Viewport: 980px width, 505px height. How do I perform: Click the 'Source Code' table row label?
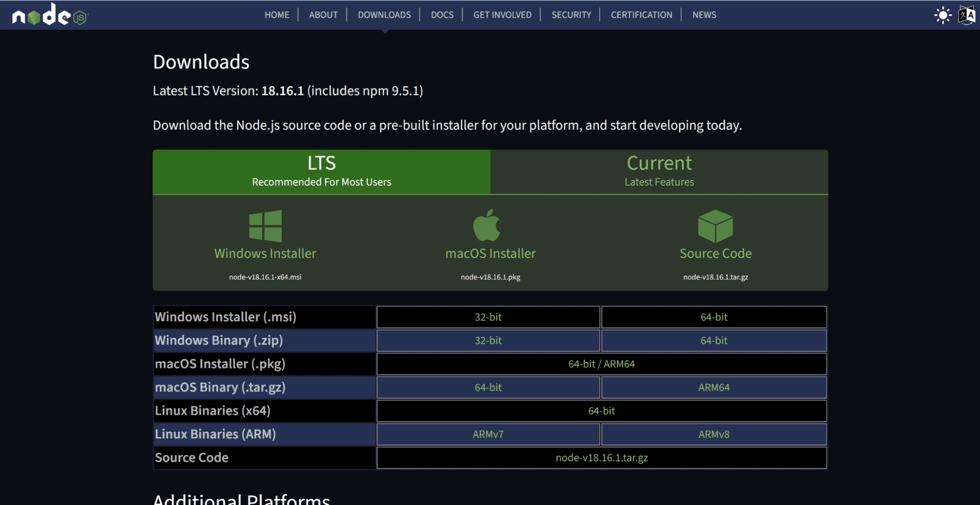click(x=192, y=458)
